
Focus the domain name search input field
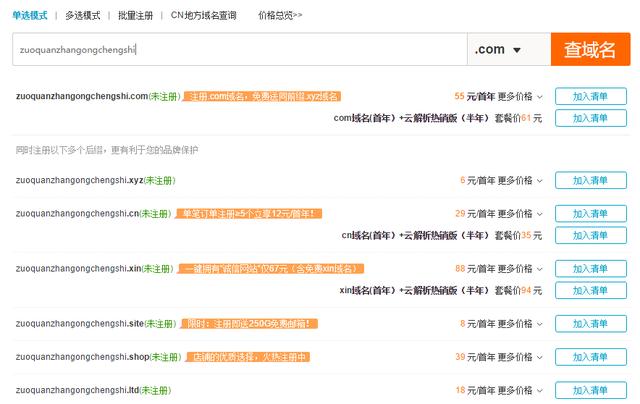point(240,49)
